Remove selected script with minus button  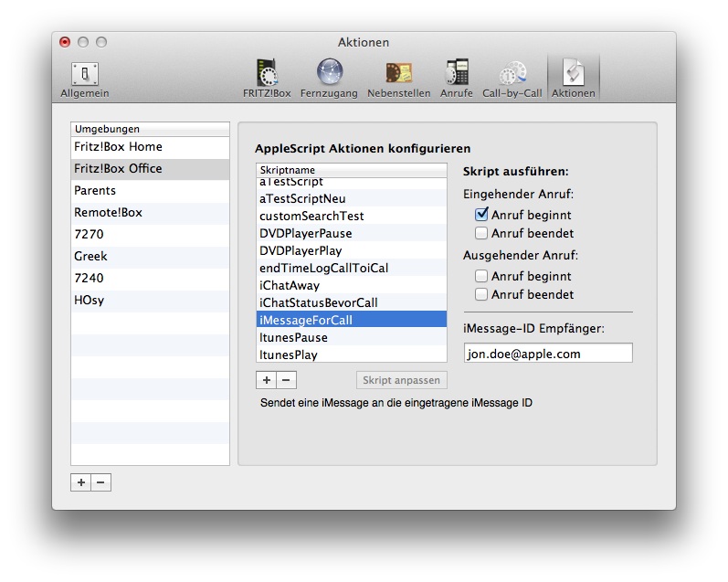[x=286, y=380]
